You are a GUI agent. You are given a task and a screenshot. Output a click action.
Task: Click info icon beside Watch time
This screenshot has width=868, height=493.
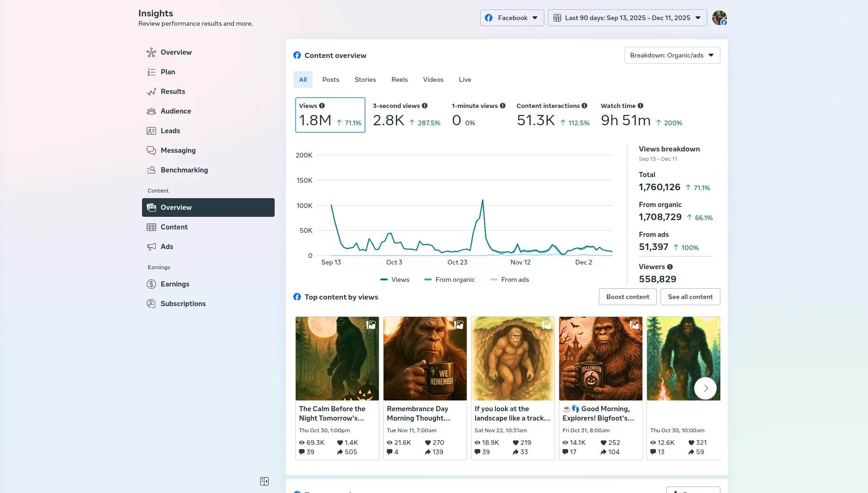coord(640,106)
